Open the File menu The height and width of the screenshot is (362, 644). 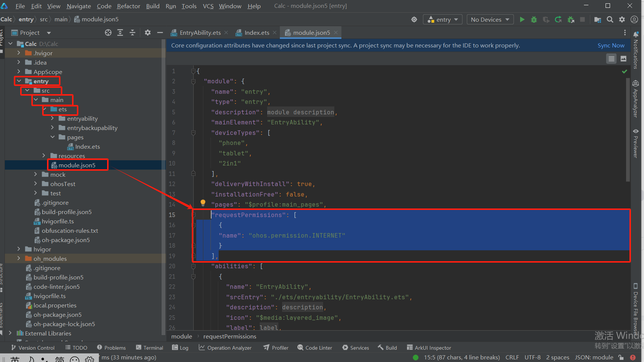coord(20,6)
